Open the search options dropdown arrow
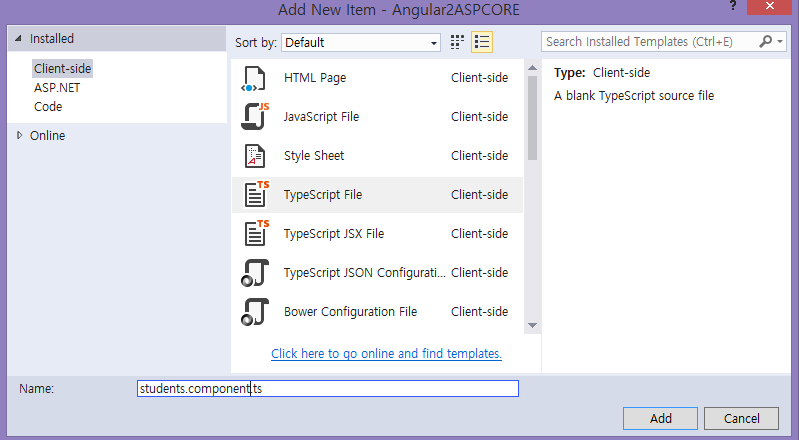This screenshot has width=799, height=440. tap(780, 42)
